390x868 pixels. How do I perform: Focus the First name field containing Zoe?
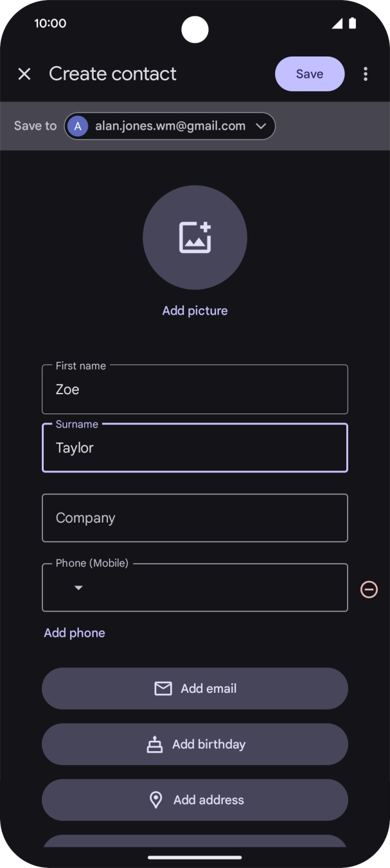pos(195,389)
